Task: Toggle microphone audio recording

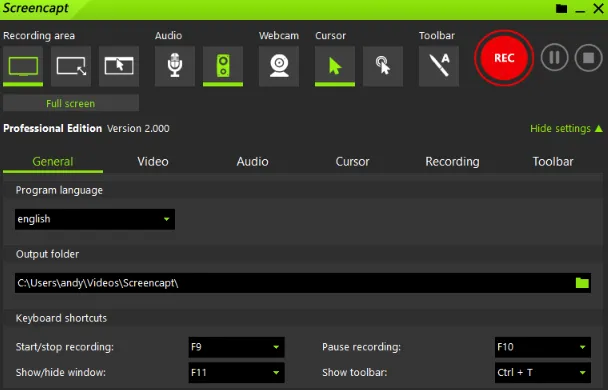Action: coord(175,66)
